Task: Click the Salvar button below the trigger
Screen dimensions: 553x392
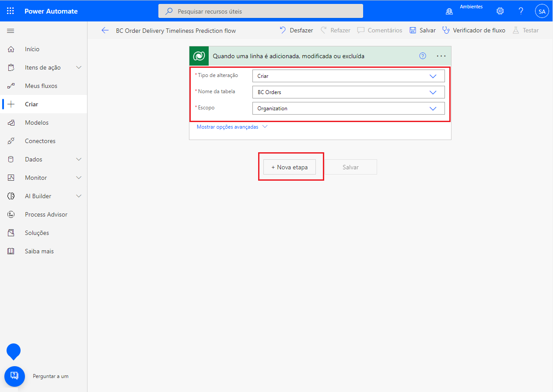Action: 350,167
